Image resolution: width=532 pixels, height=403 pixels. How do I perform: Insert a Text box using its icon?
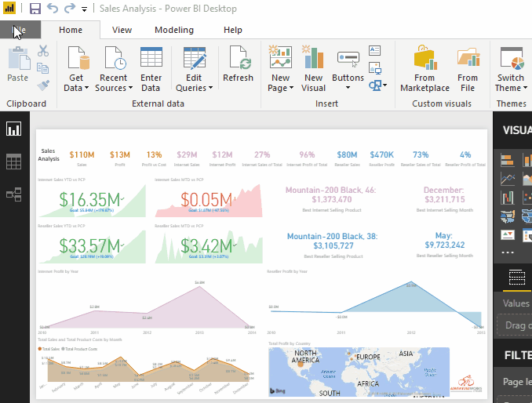point(374,50)
